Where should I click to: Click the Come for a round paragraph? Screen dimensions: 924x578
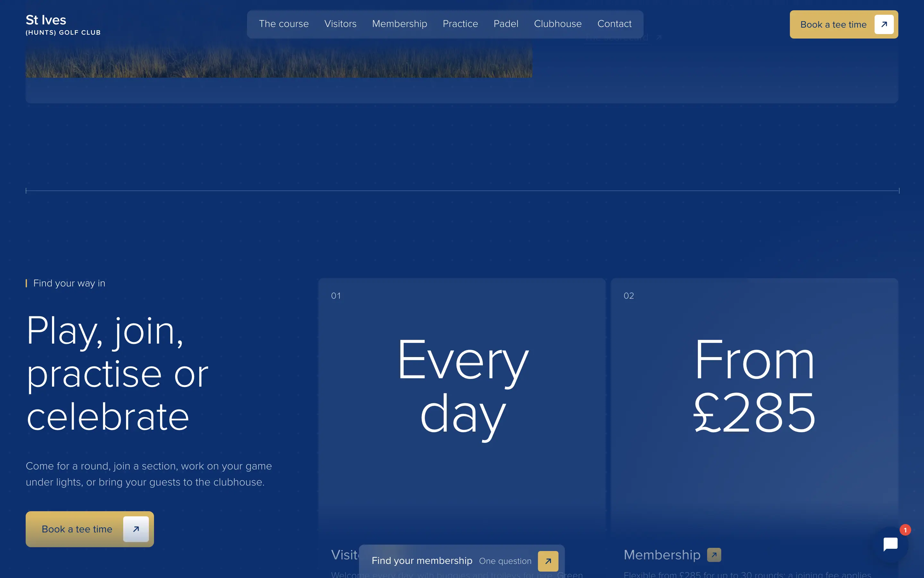pos(149,474)
